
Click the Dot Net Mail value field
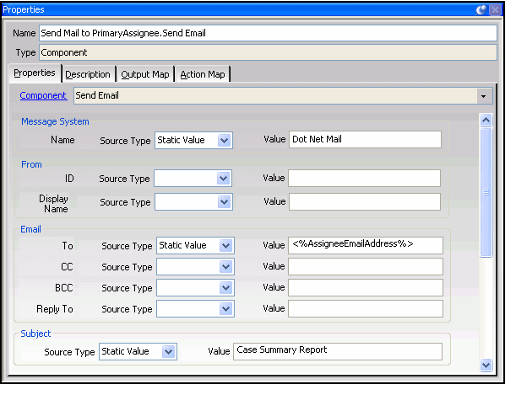[x=365, y=139]
